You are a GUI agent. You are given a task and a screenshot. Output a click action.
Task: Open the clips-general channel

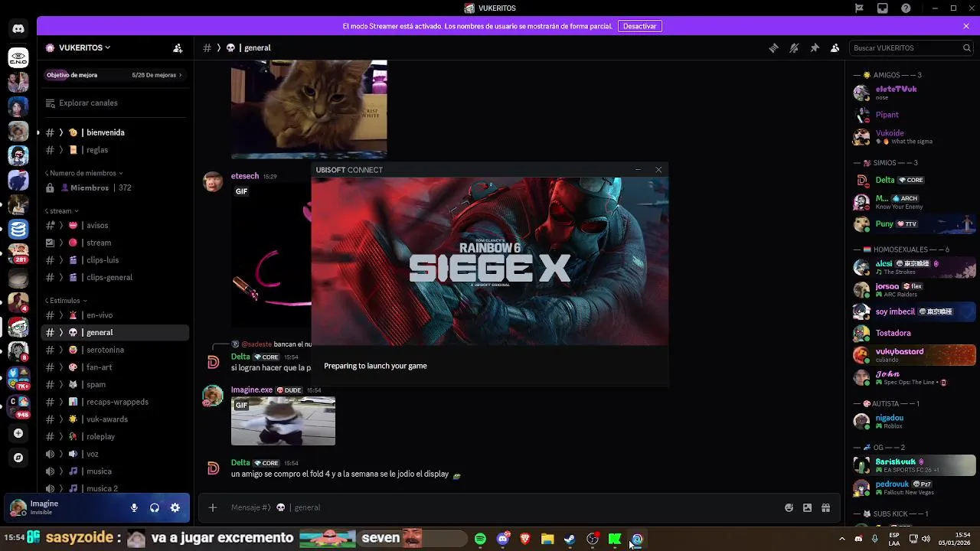[x=115, y=278]
